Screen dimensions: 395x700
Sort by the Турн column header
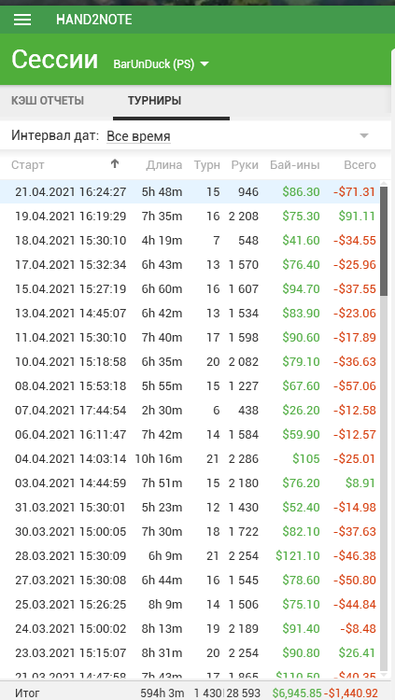click(207, 165)
